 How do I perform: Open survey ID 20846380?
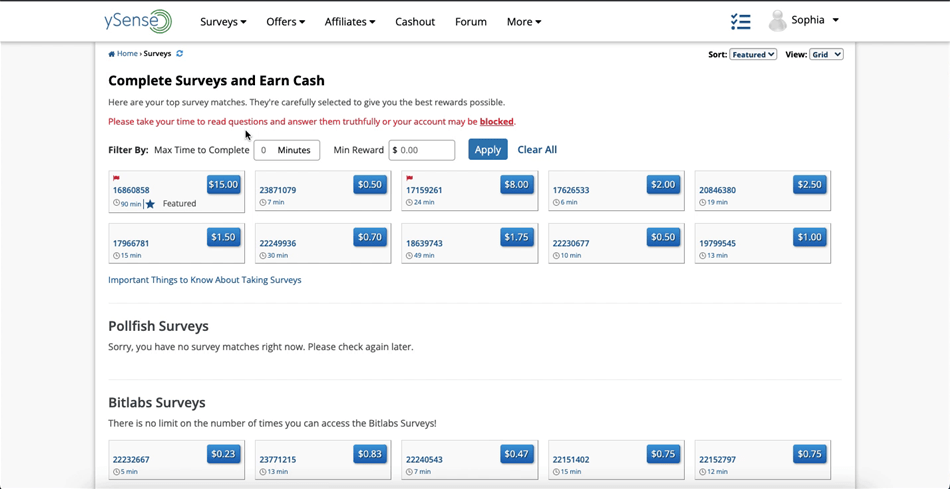coord(717,190)
